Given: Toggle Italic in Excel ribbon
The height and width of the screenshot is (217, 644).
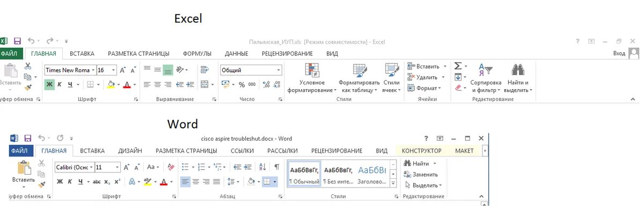Looking at the screenshot, I should (x=60, y=84).
